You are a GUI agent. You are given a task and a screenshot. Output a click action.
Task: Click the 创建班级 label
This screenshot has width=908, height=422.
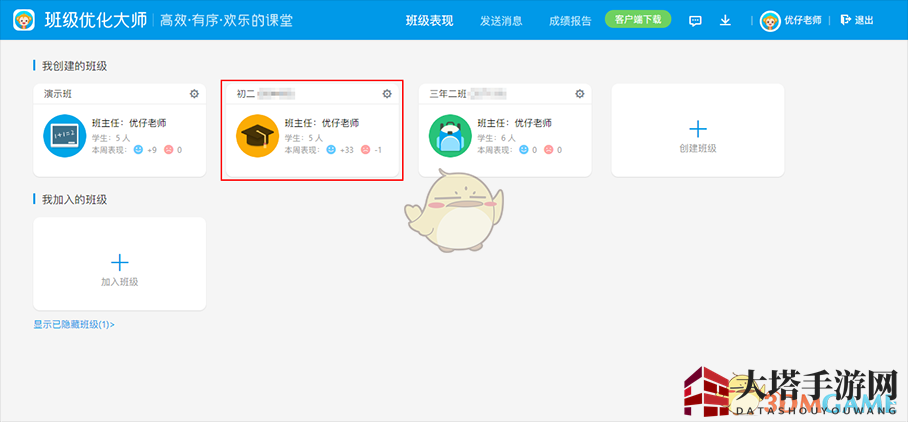click(x=698, y=148)
